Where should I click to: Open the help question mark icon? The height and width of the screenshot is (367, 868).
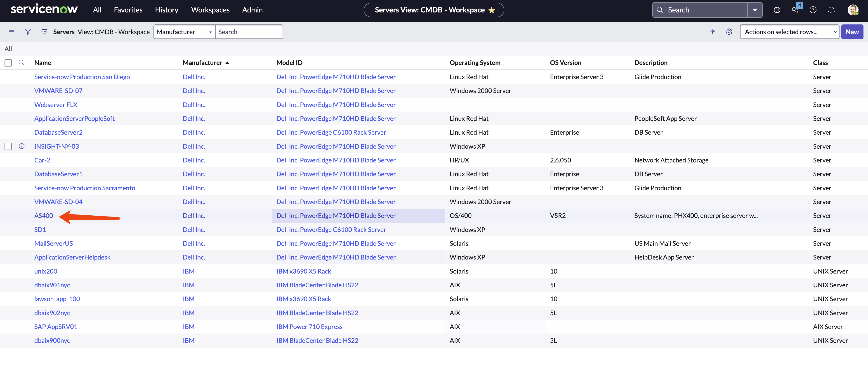(x=813, y=10)
